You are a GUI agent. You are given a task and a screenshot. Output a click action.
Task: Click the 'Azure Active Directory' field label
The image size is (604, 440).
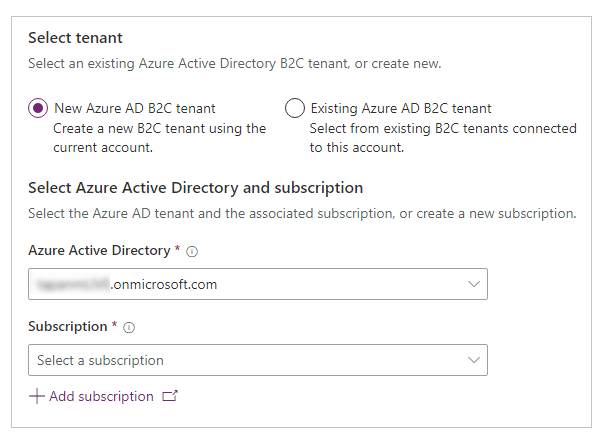click(x=99, y=250)
